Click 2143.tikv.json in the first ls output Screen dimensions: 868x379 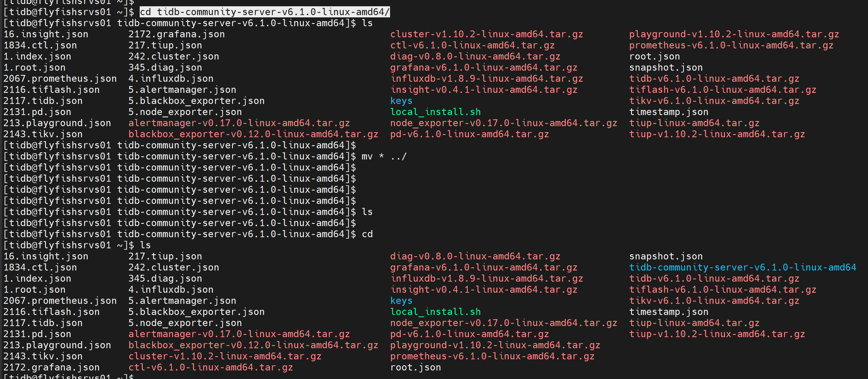[x=43, y=134]
